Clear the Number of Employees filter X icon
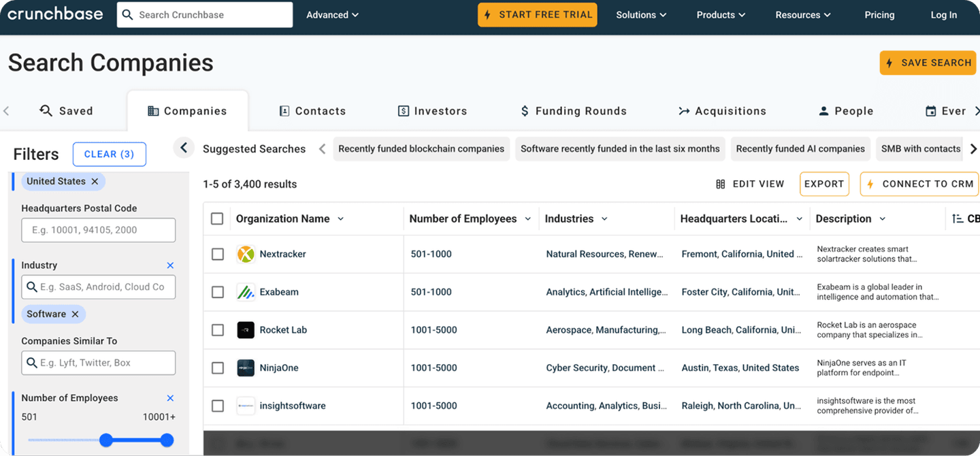The height and width of the screenshot is (456, 980). click(170, 398)
